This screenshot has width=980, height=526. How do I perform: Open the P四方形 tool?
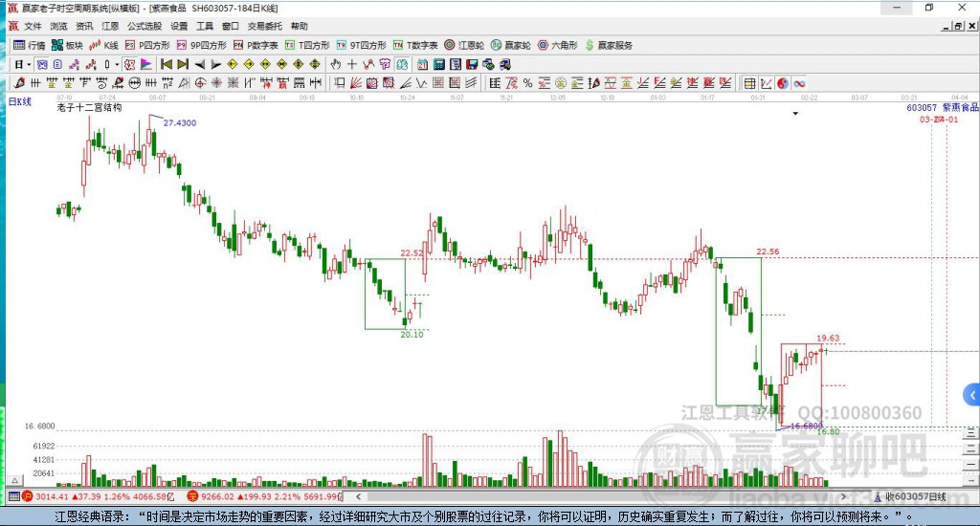pos(147,45)
